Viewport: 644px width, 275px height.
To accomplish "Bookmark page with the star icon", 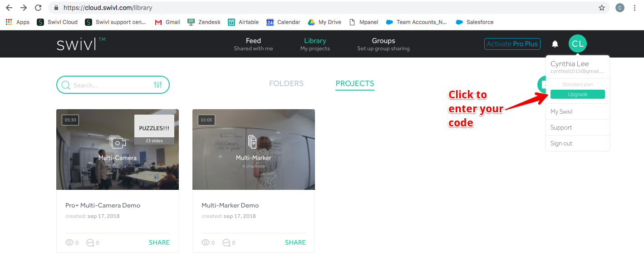I will 602,8.
